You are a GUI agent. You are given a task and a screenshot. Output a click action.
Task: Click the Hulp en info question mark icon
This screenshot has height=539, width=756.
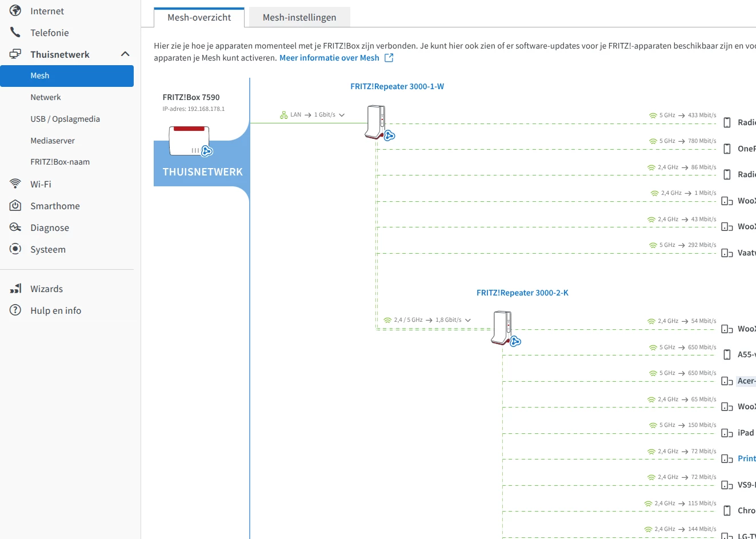click(x=15, y=310)
